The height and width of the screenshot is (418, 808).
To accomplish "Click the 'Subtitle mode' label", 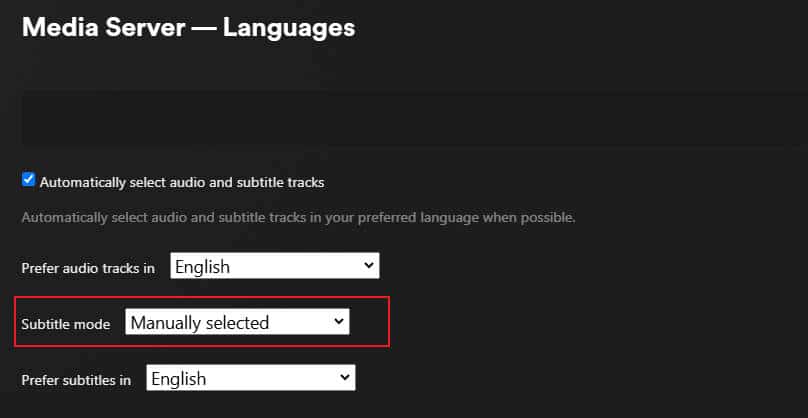I will click(66, 324).
